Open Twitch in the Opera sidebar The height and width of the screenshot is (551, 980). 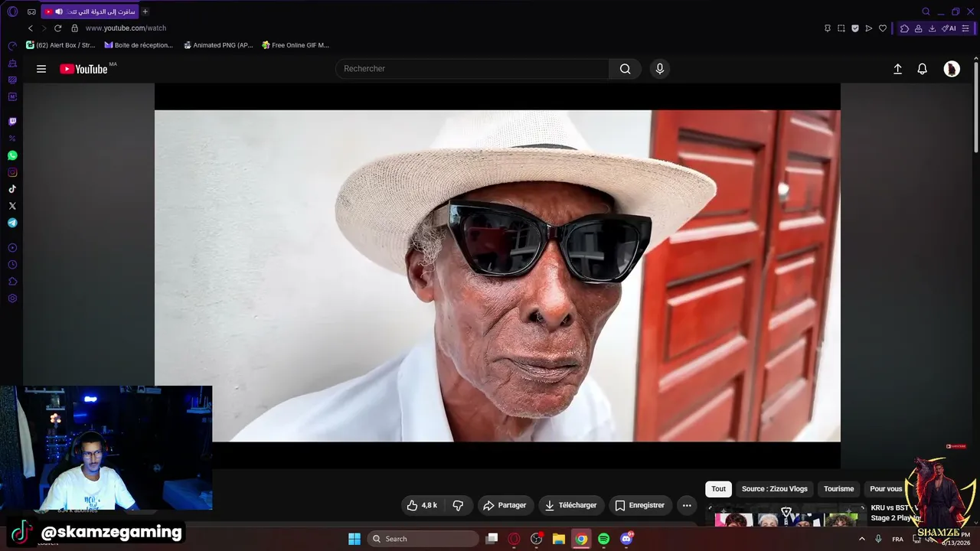pos(12,122)
